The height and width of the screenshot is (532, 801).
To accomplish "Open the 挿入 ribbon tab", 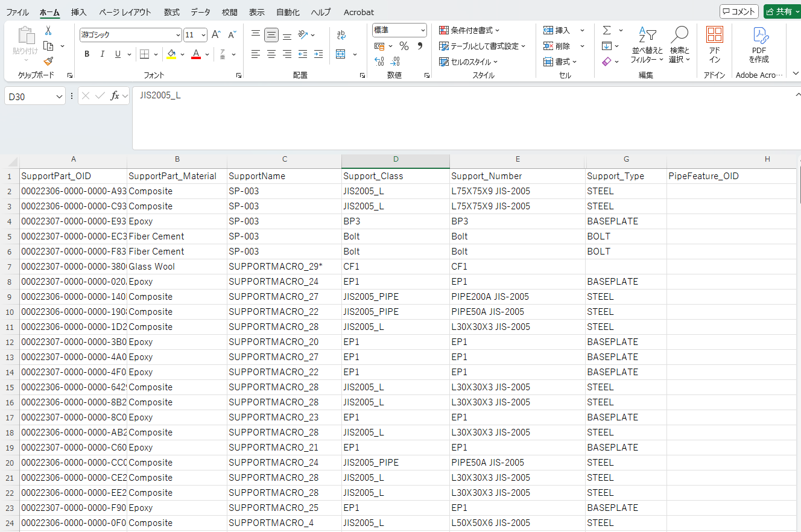I will (79, 12).
